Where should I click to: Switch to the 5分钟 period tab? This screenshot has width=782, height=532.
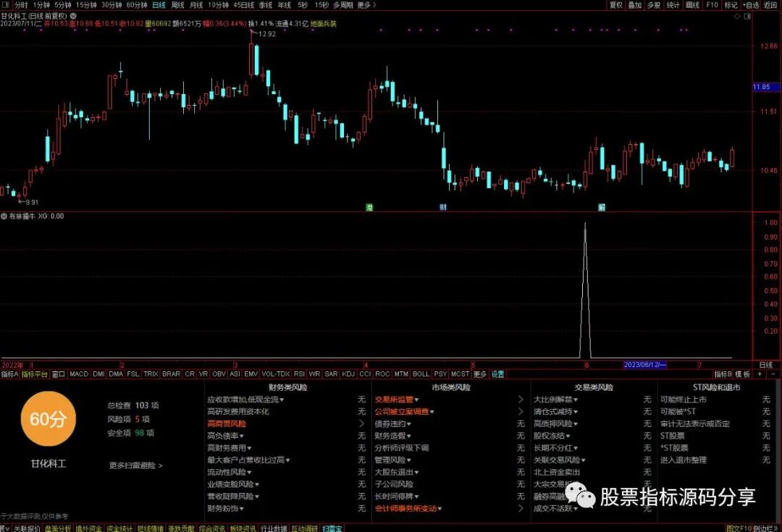pos(63,4)
